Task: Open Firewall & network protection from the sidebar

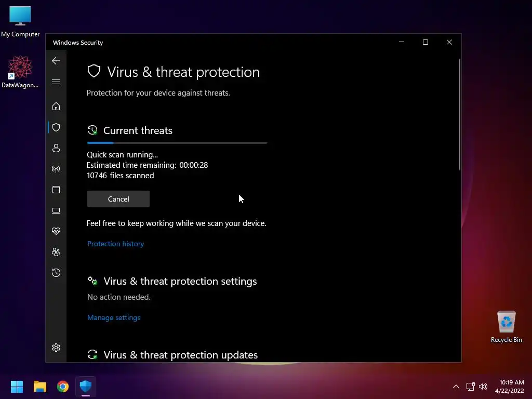Action: pyautogui.click(x=56, y=169)
